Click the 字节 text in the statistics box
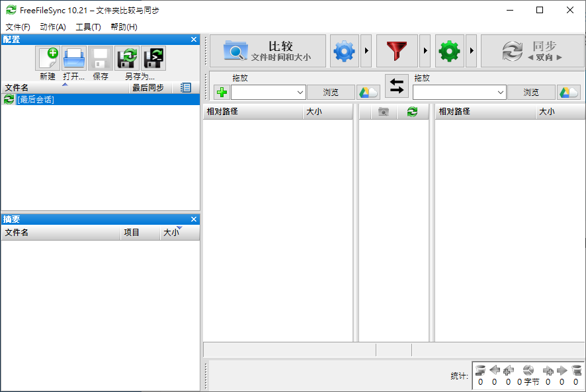This screenshot has height=392, width=586. click(x=532, y=382)
